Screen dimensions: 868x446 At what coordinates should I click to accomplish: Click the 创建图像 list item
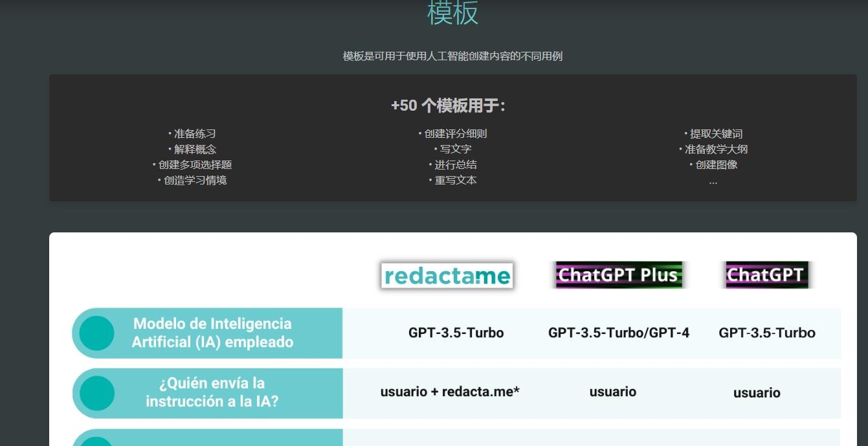coord(713,165)
